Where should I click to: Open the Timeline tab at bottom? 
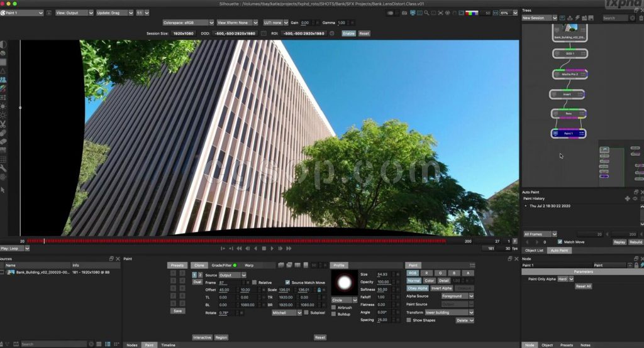pos(168,345)
